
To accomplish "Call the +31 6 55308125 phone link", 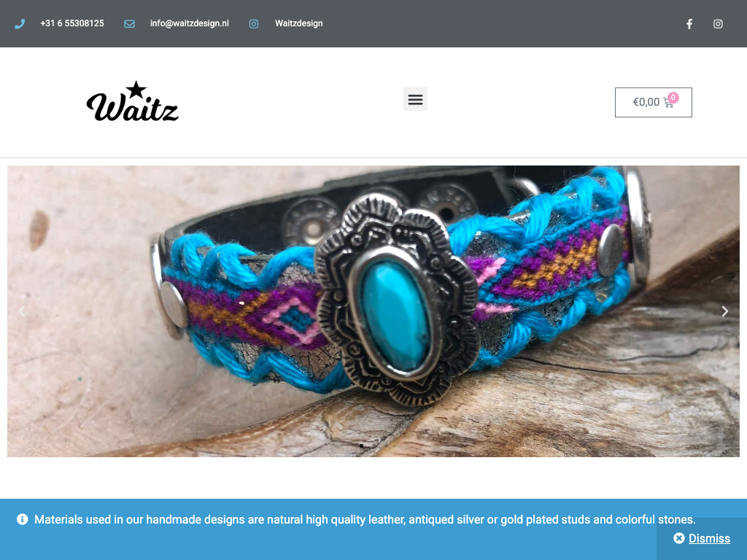I will (72, 23).
